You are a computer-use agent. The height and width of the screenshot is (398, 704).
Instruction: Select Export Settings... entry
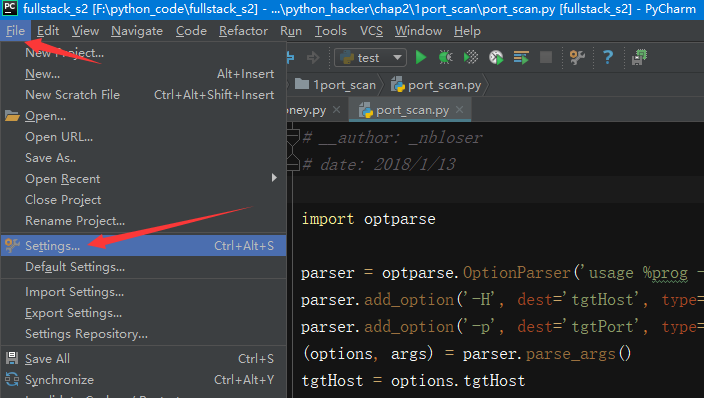(x=144, y=313)
